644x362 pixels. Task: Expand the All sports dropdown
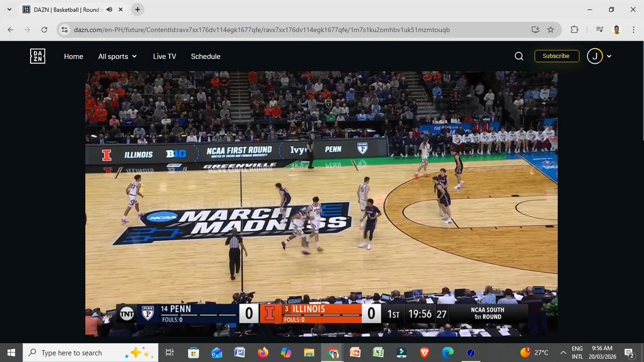tap(117, 56)
